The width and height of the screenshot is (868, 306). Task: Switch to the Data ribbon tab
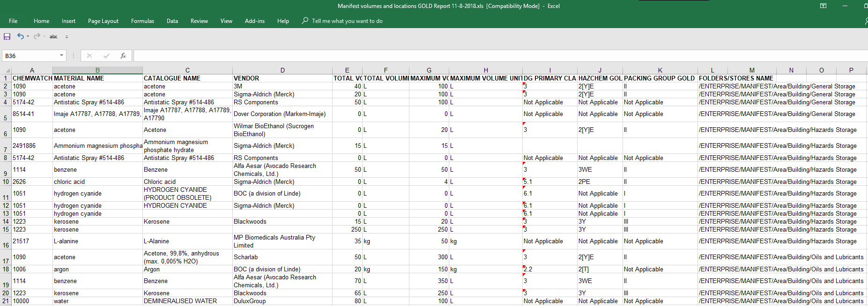pyautogui.click(x=172, y=21)
